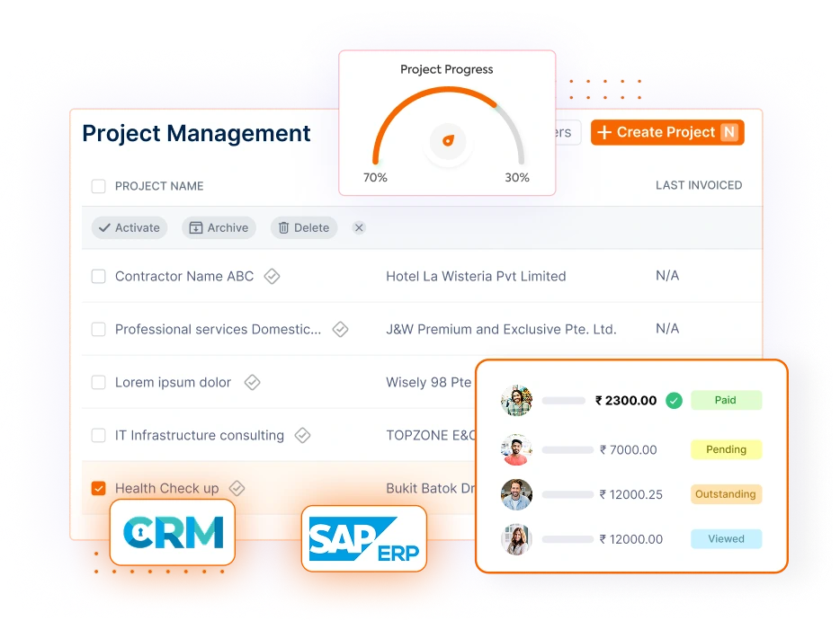Click the TOPZONE E&C client cell
The width and height of the screenshot is (840, 621).
point(430,435)
